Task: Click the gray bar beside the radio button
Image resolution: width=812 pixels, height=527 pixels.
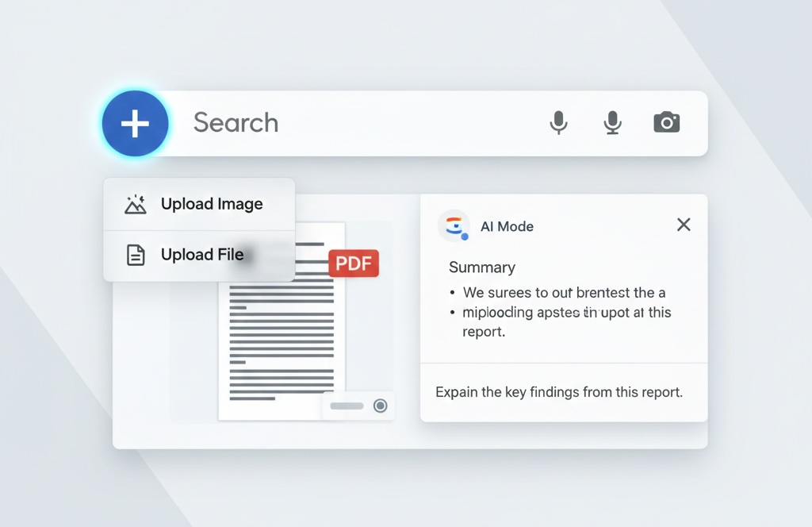Action: [x=347, y=406]
